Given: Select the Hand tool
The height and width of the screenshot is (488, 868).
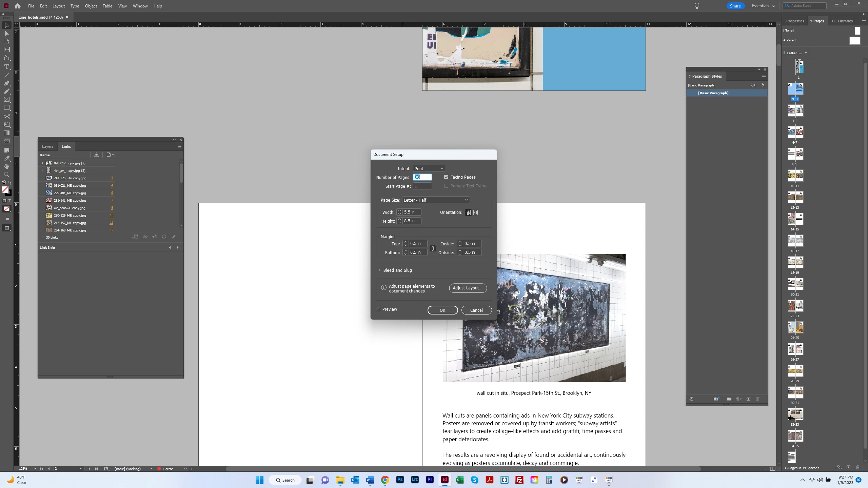Looking at the screenshot, I should pos(6,166).
